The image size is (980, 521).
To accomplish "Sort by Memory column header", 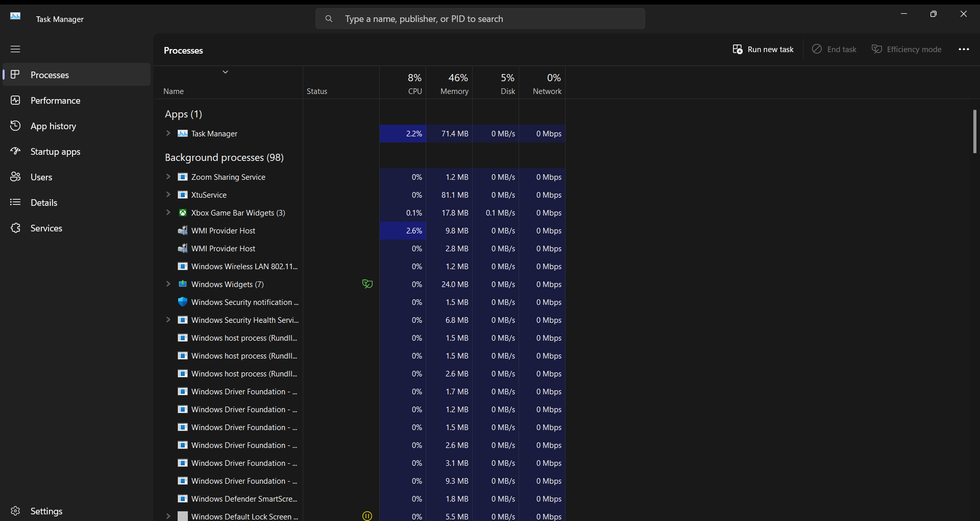I will coord(449,83).
